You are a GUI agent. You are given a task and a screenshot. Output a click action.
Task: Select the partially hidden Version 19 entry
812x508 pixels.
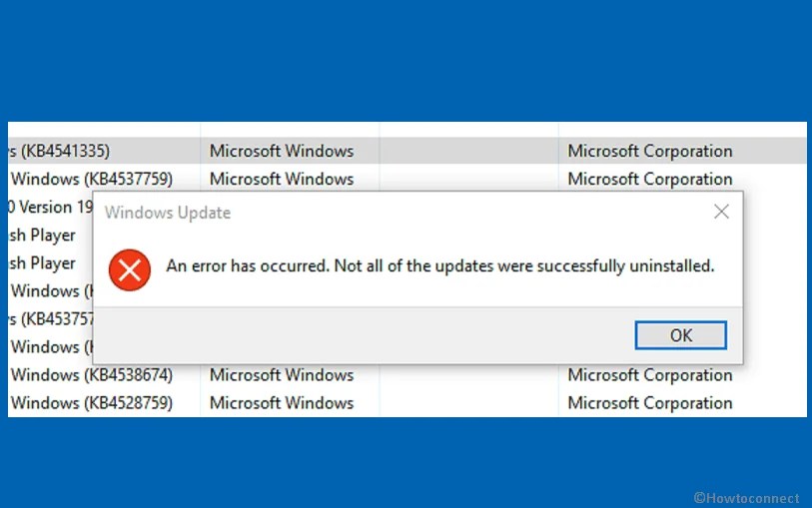[50, 208]
